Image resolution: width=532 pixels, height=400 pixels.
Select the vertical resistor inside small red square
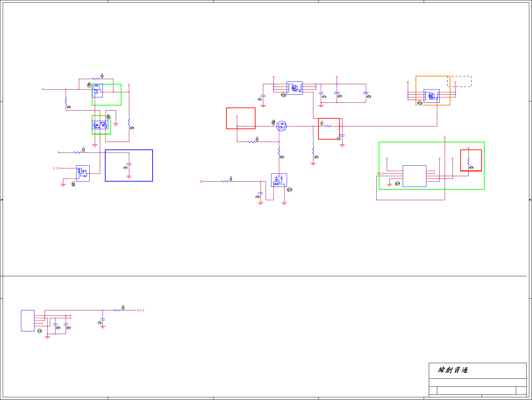pyautogui.click(x=468, y=162)
